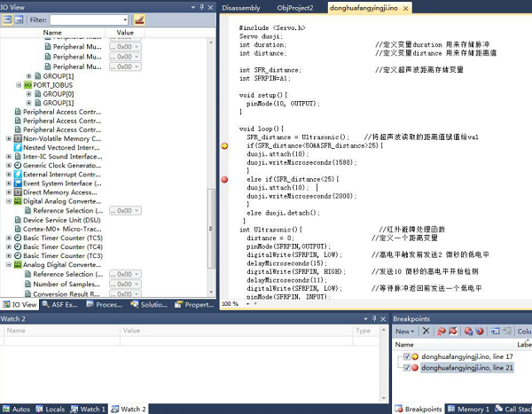This screenshot has height=414, width=532.
Task: Click the yellow arrow breakpoint marker in margin
Action: 223,145
